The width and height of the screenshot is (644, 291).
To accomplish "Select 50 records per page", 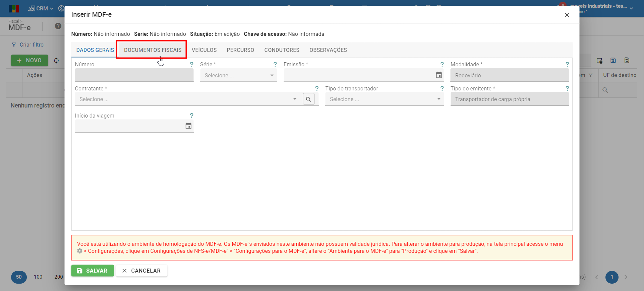I will (19, 277).
